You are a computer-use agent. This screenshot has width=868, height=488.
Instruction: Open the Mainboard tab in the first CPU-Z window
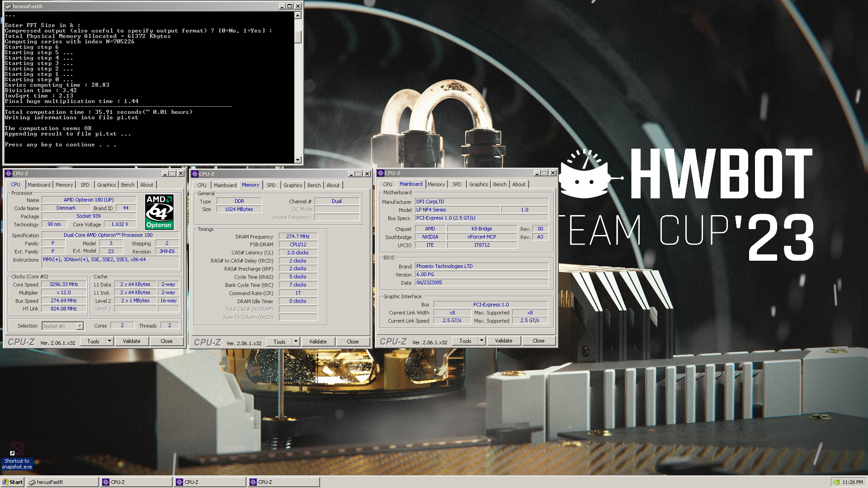(39, 185)
